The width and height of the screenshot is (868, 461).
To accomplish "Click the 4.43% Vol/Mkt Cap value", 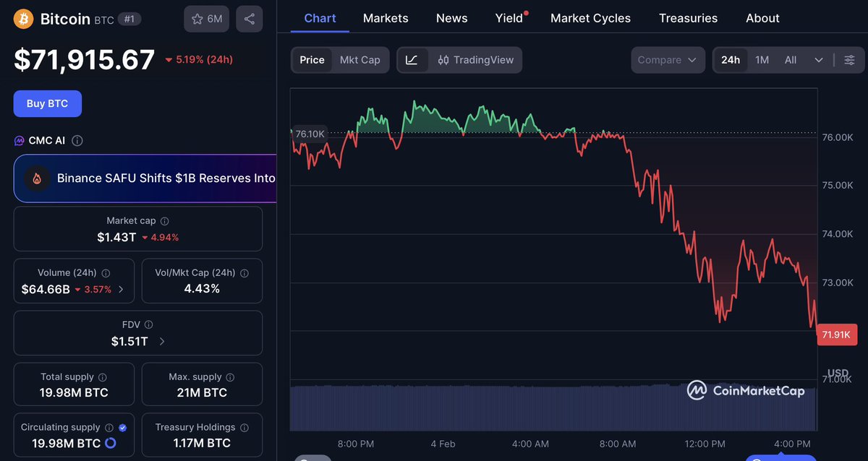I will tap(202, 289).
